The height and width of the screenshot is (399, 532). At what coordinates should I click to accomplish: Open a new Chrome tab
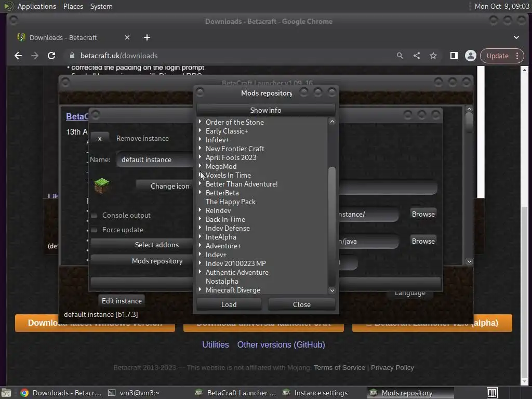(147, 37)
